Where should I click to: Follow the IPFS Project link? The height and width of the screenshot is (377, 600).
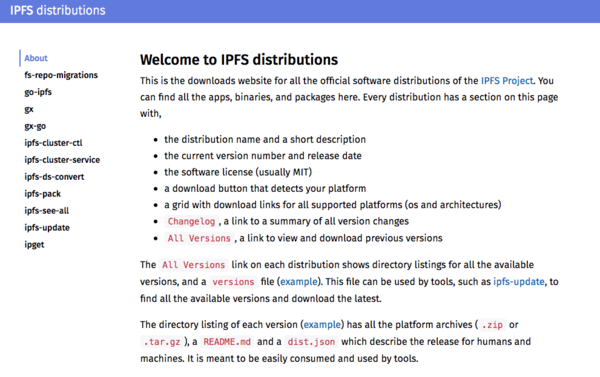click(507, 81)
